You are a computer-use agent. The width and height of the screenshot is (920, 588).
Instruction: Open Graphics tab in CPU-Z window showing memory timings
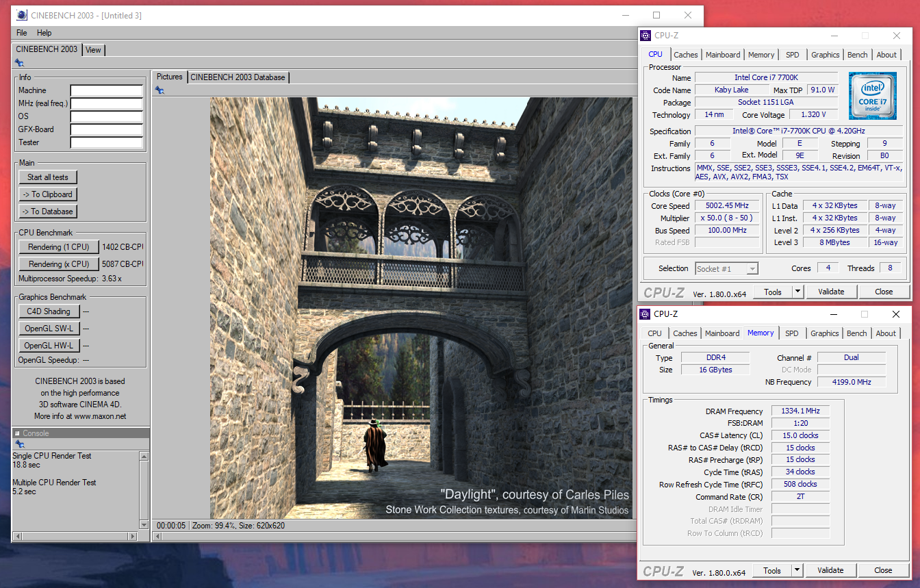tap(824, 333)
